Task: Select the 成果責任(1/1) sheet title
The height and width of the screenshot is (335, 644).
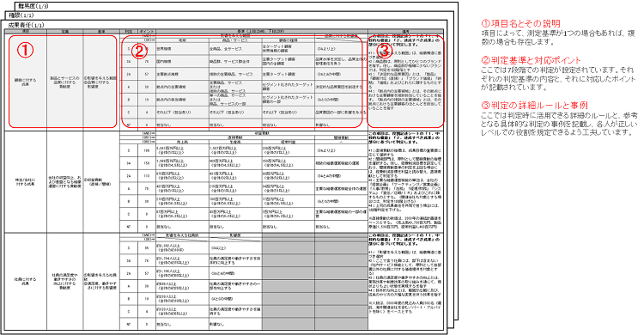Action: click(x=26, y=25)
